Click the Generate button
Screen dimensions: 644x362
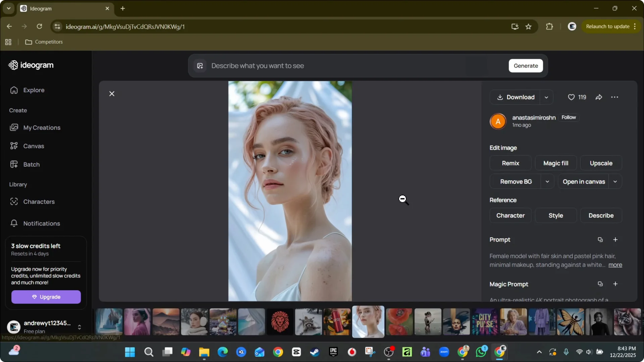[x=526, y=66]
